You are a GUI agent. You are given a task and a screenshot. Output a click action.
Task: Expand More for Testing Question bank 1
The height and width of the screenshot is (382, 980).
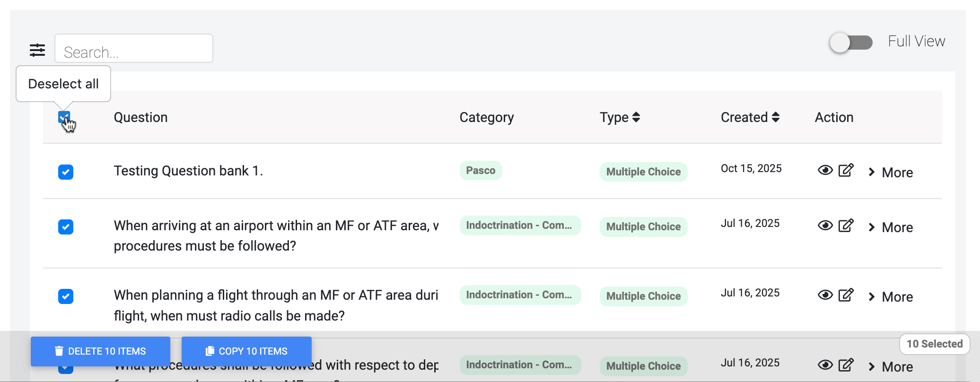[891, 172]
